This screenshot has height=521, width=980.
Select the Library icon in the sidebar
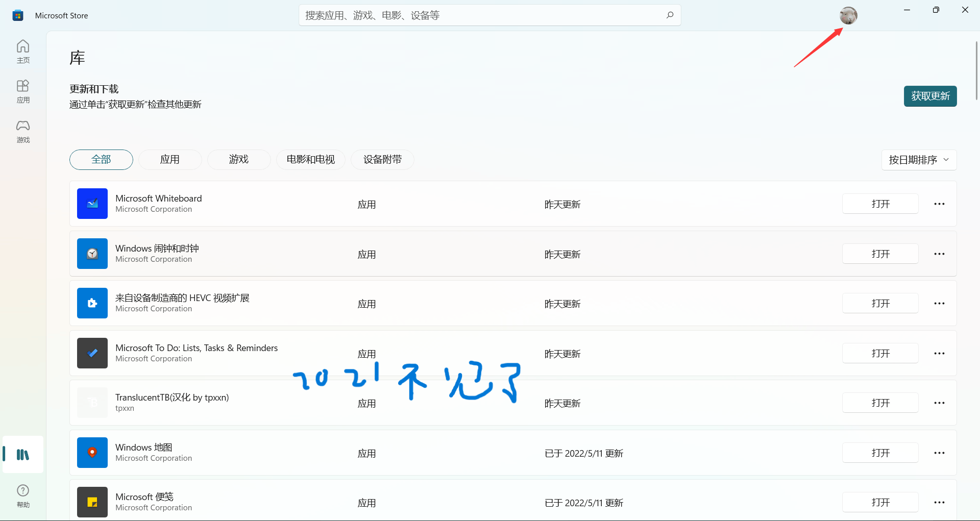23,454
